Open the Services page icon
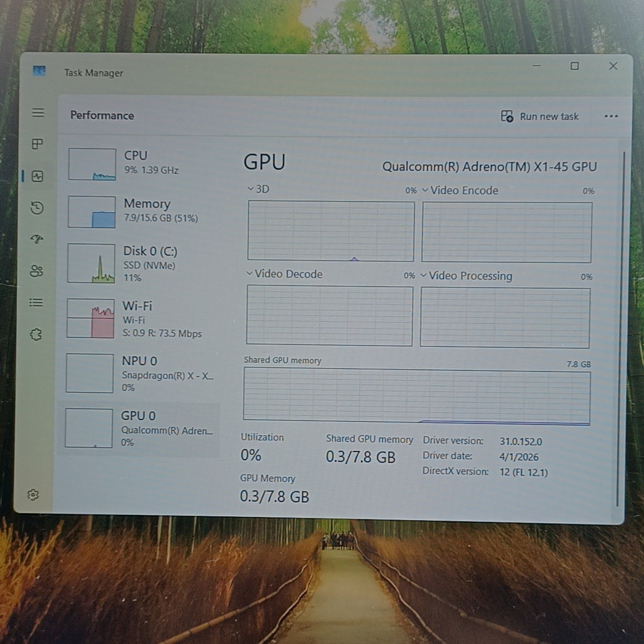644x644 pixels. [35, 334]
